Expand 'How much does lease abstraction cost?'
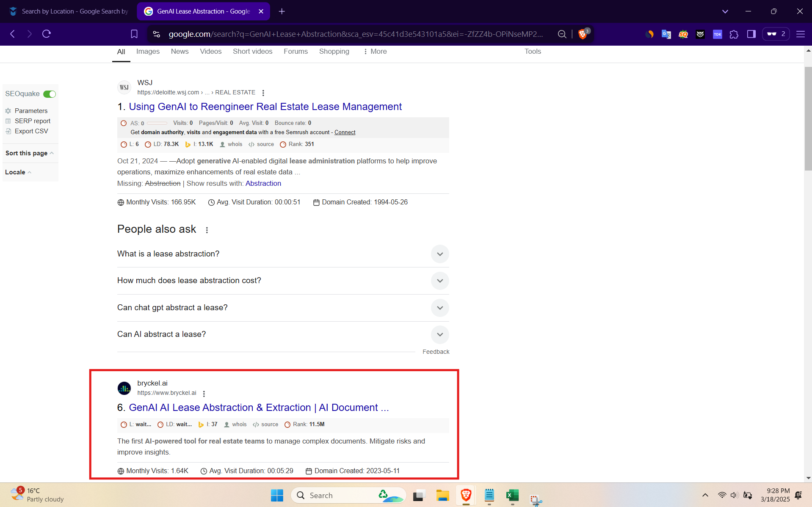This screenshot has height=507, width=812. (283, 281)
